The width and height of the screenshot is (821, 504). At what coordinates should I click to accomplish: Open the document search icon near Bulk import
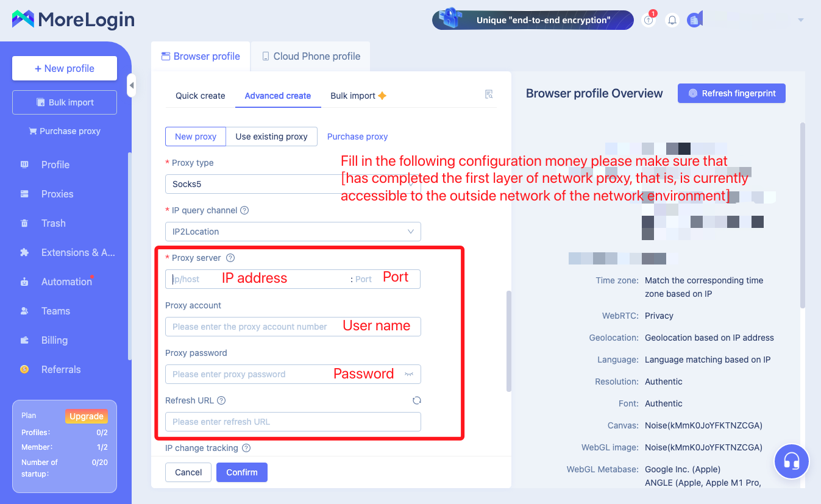click(x=489, y=94)
